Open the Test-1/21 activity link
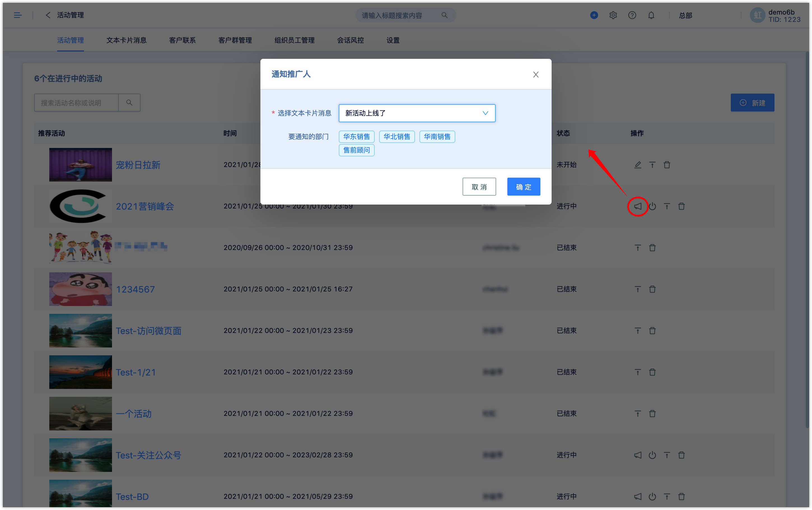The image size is (812, 510). [x=136, y=372]
